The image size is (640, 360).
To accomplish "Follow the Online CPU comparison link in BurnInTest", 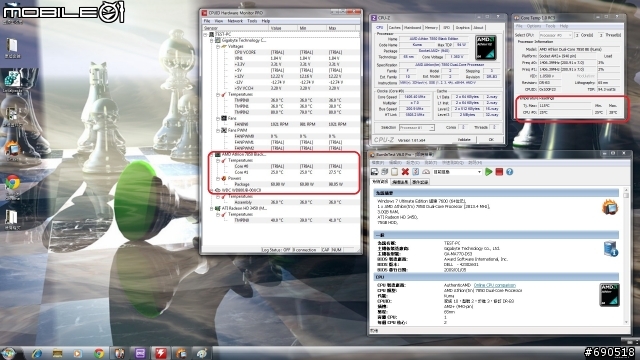I will (495, 285).
